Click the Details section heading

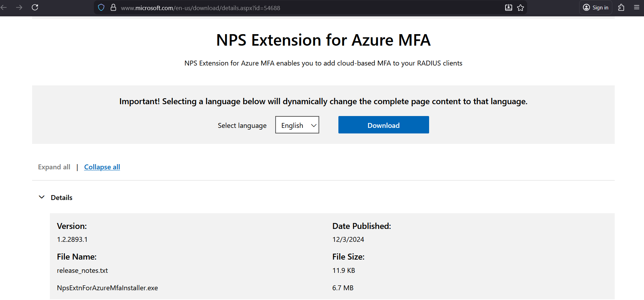(x=62, y=198)
